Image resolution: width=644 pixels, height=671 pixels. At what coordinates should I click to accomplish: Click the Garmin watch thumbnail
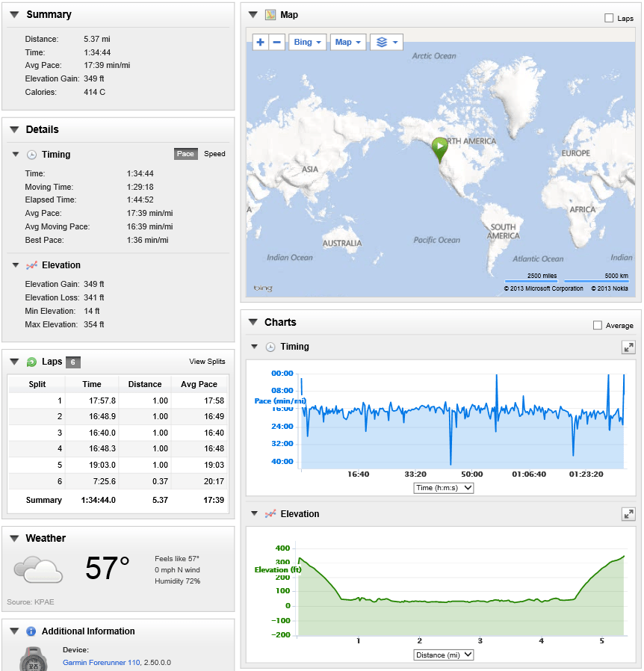(32, 658)
